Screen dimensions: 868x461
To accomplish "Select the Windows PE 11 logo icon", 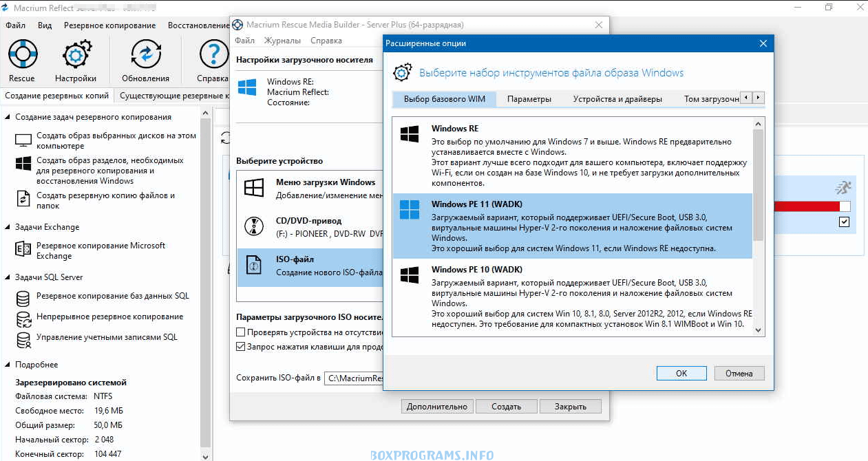I will 410,210.
